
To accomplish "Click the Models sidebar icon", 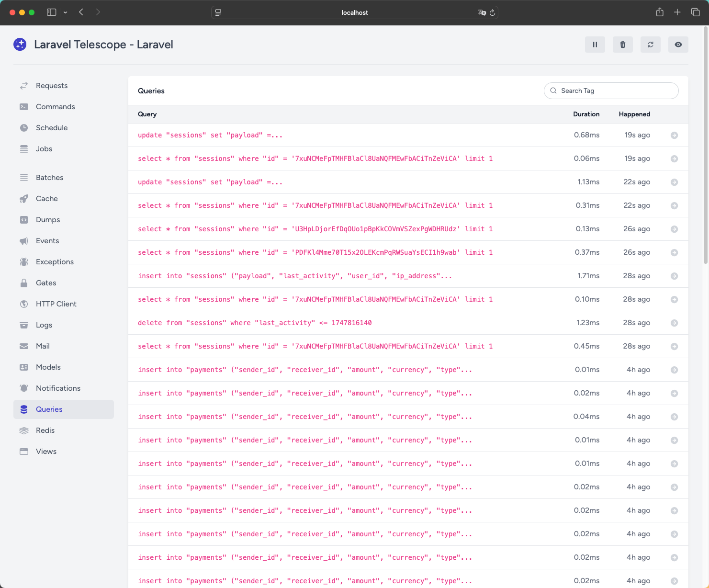I will coord(24,367).
